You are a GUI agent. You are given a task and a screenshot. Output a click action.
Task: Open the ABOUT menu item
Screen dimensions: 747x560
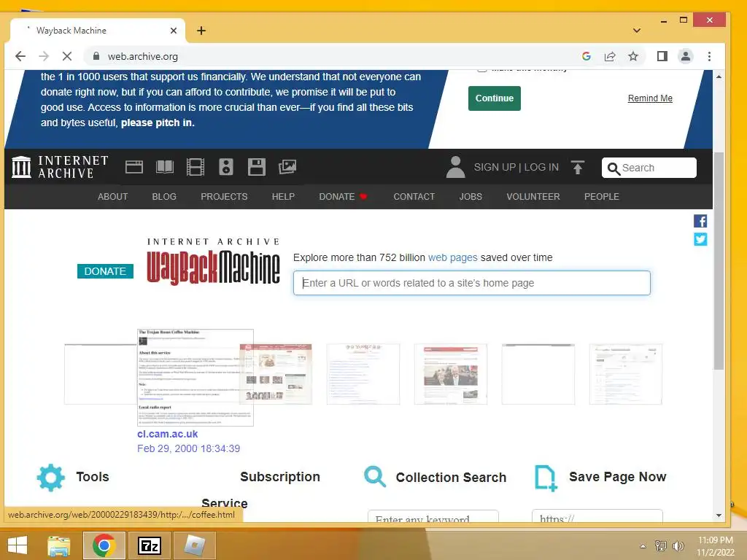pyautogui.click(x=112, y=197)
